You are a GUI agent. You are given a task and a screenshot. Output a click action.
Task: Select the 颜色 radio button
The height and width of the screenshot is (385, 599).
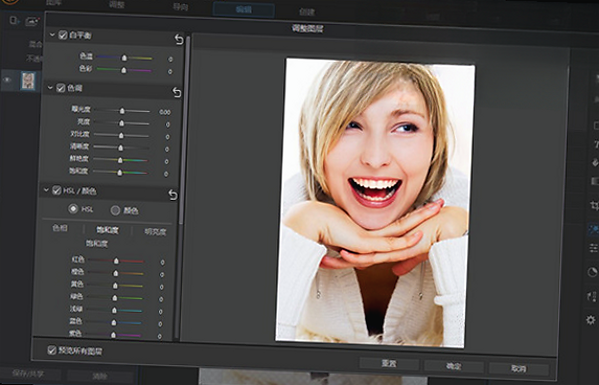click(x=115, y=210)
